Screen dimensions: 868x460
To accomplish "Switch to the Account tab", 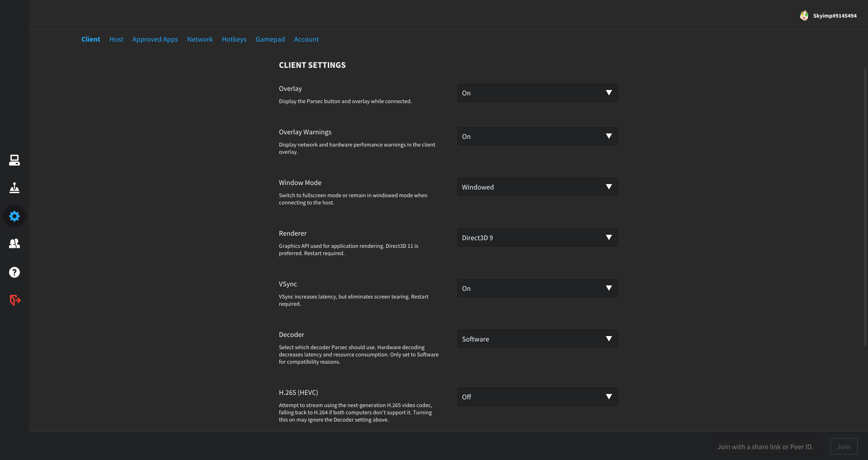I will pos(307,39).
